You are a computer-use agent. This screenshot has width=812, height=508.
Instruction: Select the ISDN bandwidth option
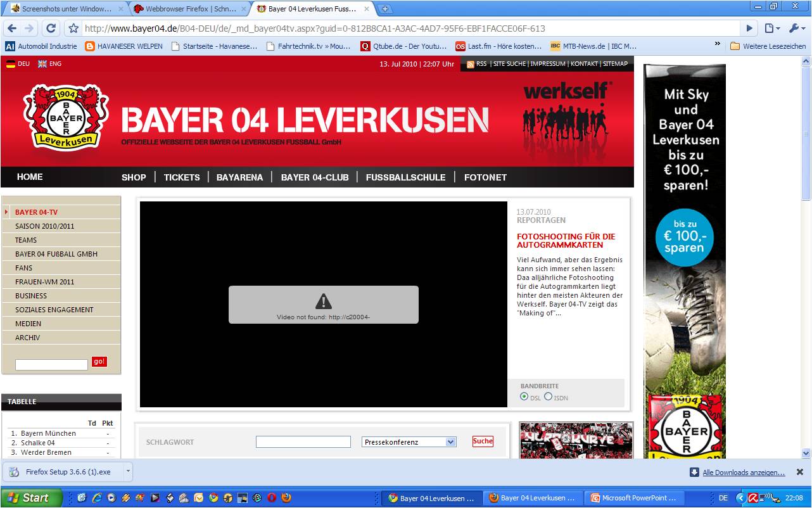(x=549, y=397)
